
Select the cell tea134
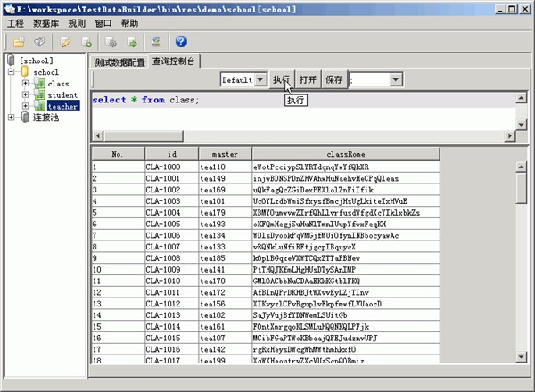226,235
